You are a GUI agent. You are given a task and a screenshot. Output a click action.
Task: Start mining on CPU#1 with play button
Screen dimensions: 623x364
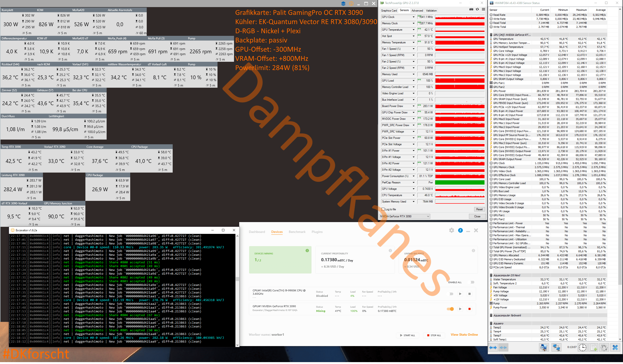pyautogui.click(x=460, y=294)
